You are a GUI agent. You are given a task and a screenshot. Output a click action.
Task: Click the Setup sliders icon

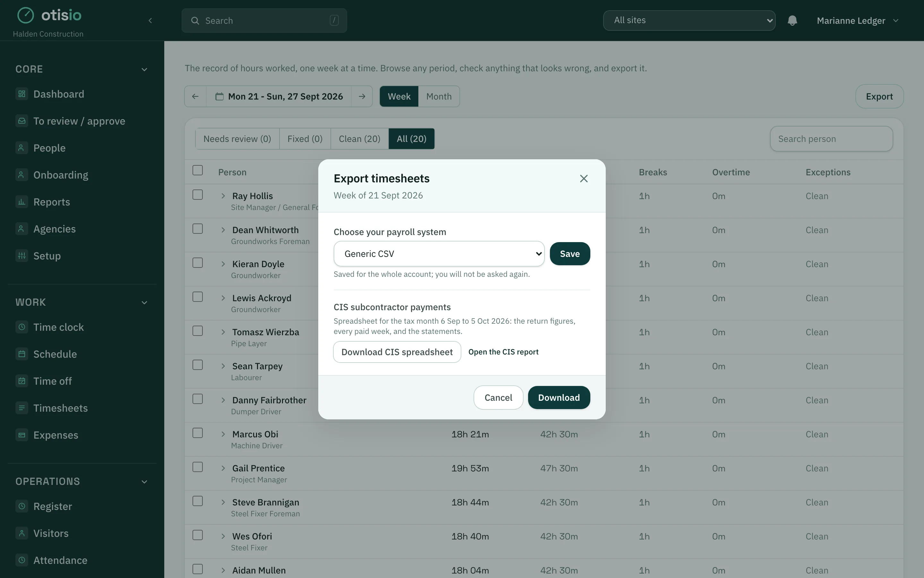[x=22, y=256]
